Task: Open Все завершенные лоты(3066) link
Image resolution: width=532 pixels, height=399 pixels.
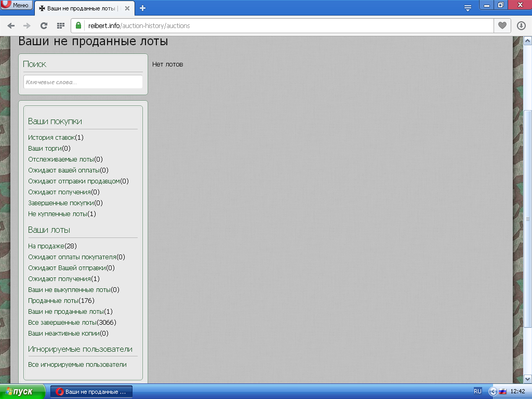Action: [x=72, y=322]
